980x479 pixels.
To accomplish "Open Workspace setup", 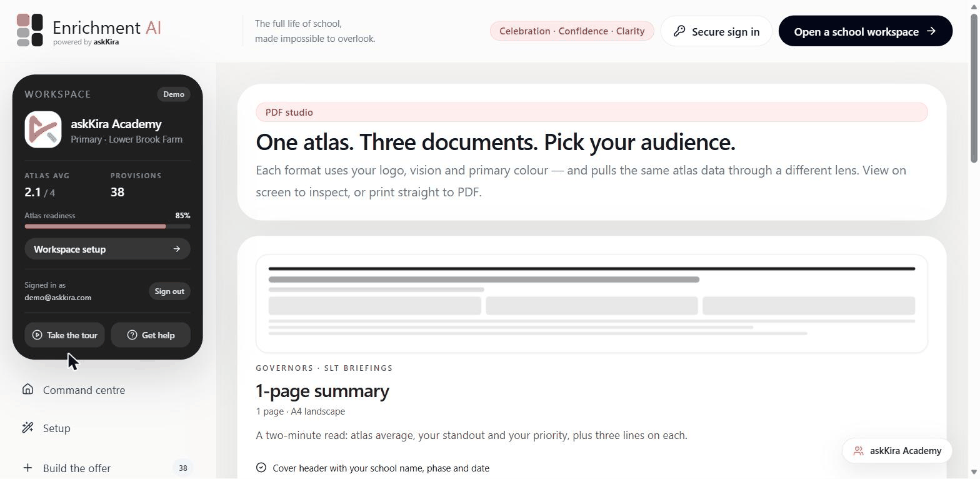I will pyautogui.click(x=107, y=249).
